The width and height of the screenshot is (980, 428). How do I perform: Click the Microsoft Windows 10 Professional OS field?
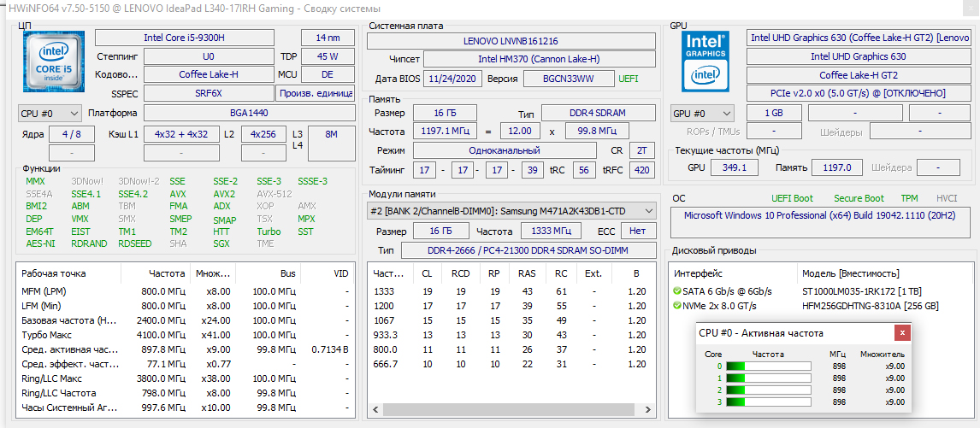click(x=821, y=223)
